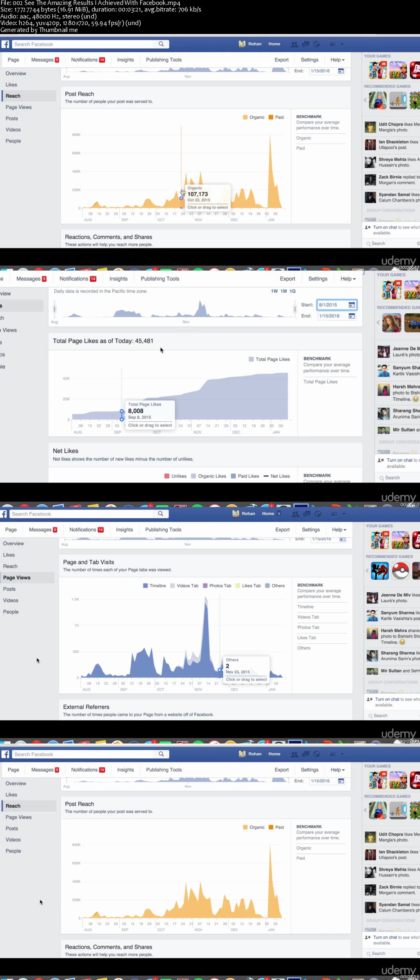420x980 pixels.
Task: Open Pokéball recommended game in Page and Tab Visits frame
Action: point(400,571)
